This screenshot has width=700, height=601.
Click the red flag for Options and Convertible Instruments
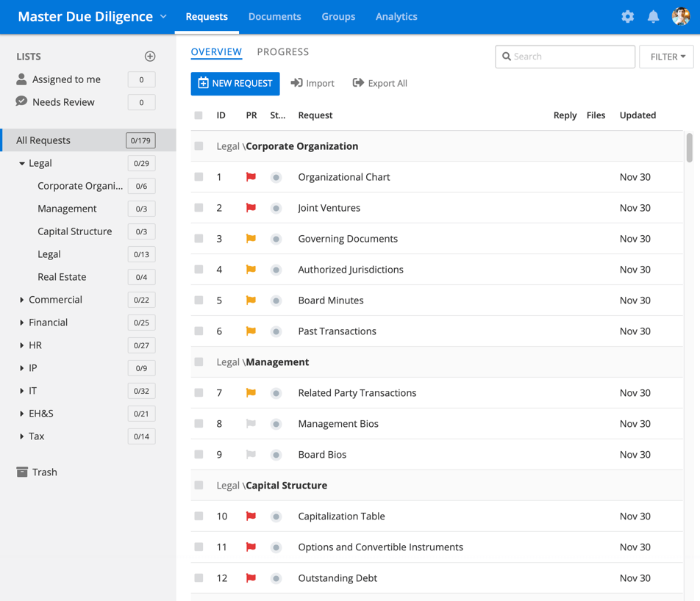pyautogui.click(x=251, y=547)
